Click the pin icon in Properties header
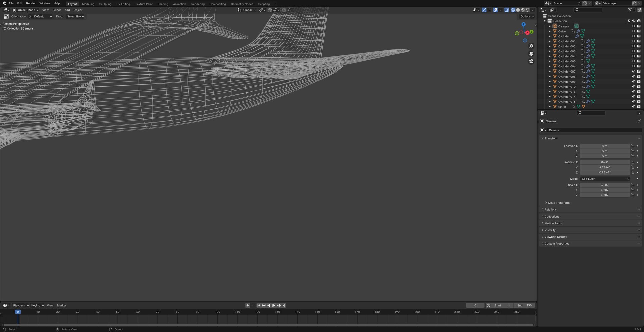Viewport: 644px width, 332px height. [x=639, y=121]
